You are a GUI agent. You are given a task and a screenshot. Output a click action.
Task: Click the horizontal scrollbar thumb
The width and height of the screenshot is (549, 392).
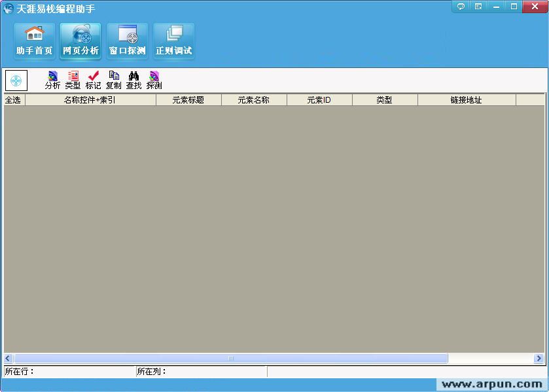pyautogui.click(x=231, y=358)
